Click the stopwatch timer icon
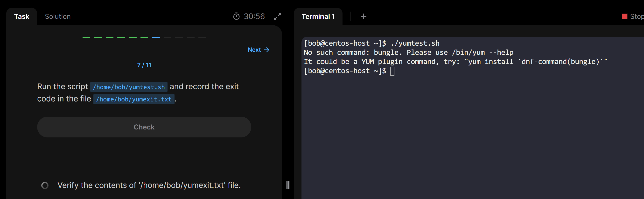 [236, 16]
